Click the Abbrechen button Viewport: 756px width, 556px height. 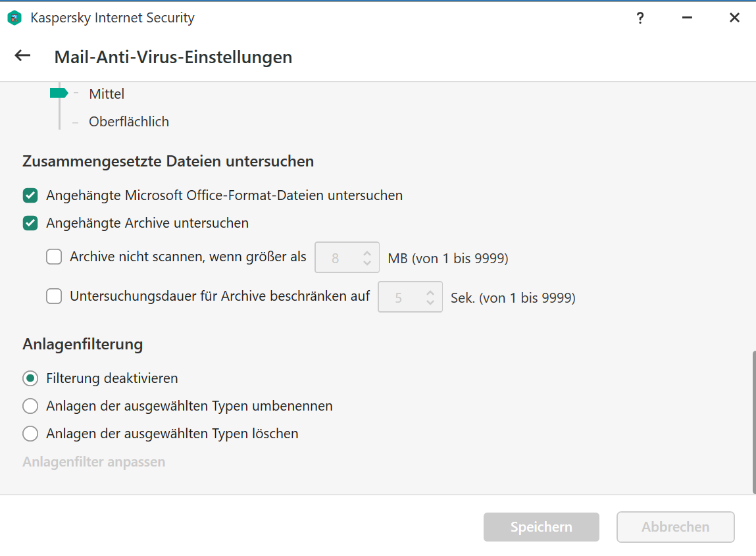pyautogui.click(x=676, y=527)
